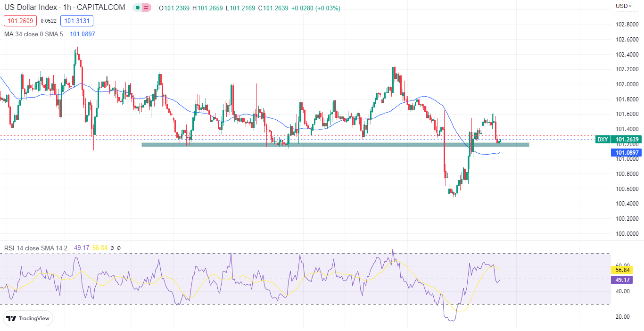The height and width of the screenshot is (331, 644).
Task: Open the TradingView logo menu
Action: pyautogui.click(x=28, y=319)
